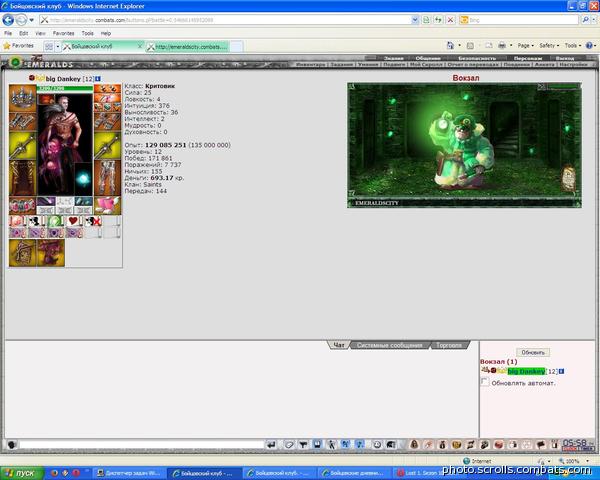Screen dimensions: 600x480
Task: Click the 'Обновить' refresh button
Action: [533, 352]
